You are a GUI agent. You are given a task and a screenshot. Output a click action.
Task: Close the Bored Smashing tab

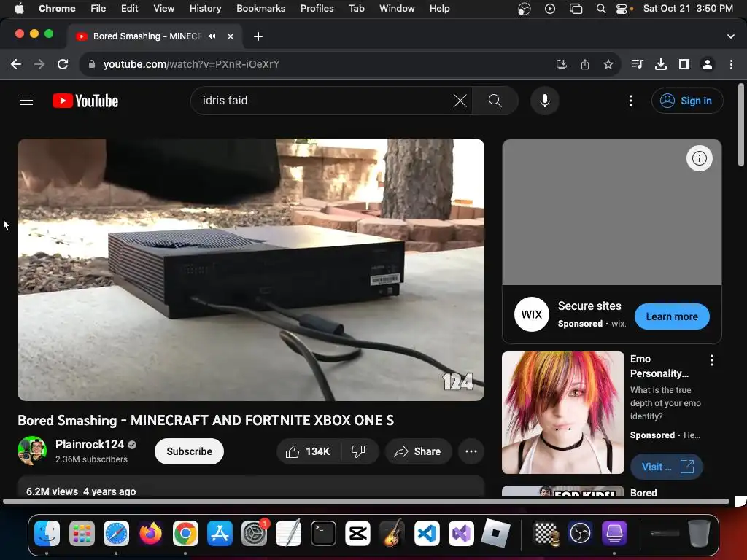pos(231,36)
